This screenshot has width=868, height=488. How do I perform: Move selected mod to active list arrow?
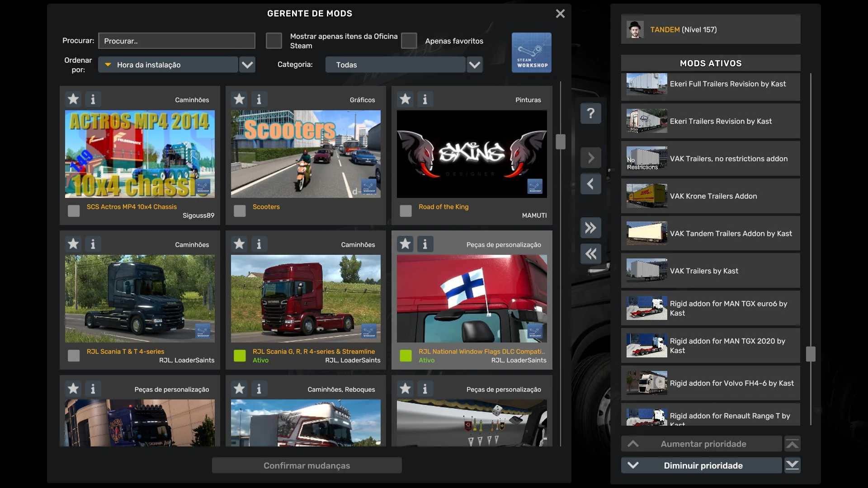590,158
